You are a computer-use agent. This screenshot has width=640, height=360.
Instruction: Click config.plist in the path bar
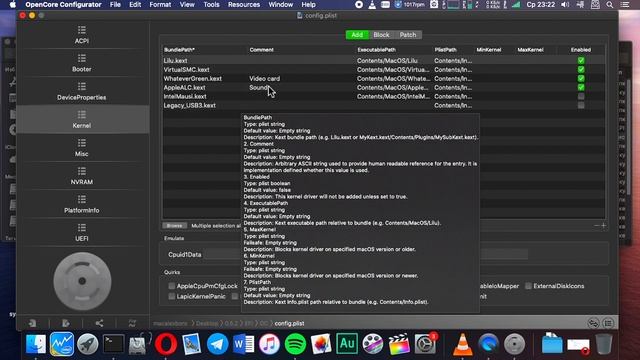[289, 323]
